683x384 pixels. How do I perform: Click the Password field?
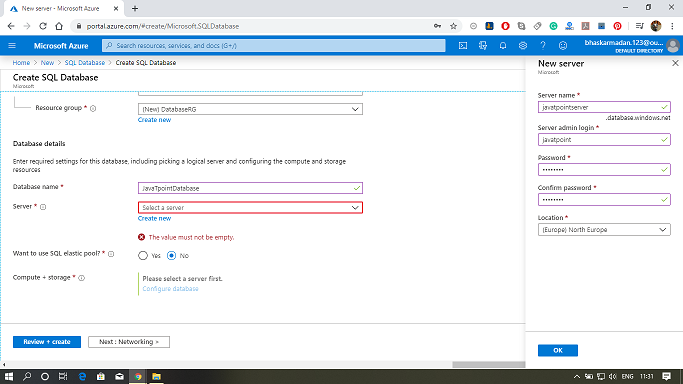click(x=604, y=170)
